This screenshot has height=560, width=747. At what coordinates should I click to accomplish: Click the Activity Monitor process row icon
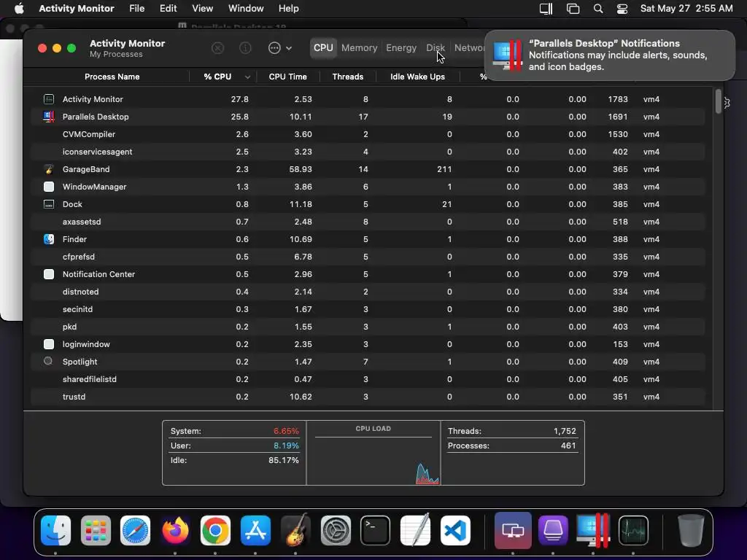click(49, 99)
